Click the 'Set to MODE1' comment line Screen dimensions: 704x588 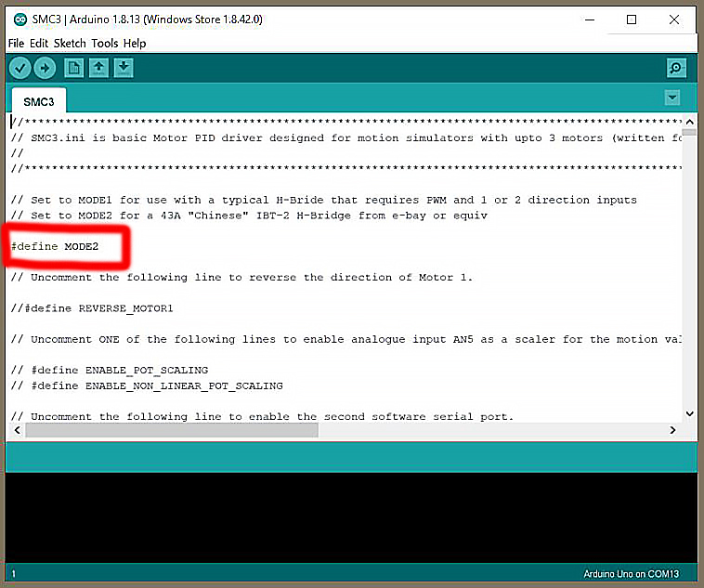pyautogui.click(x=324, y=200)
